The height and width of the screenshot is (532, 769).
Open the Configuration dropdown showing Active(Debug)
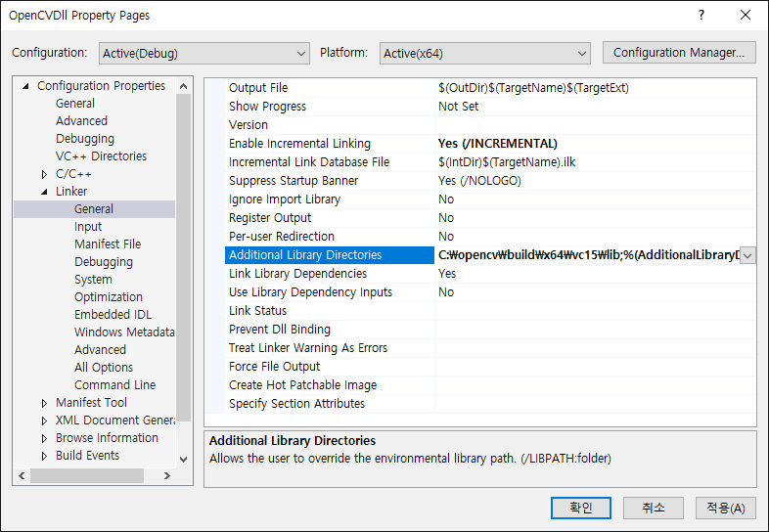204,53
